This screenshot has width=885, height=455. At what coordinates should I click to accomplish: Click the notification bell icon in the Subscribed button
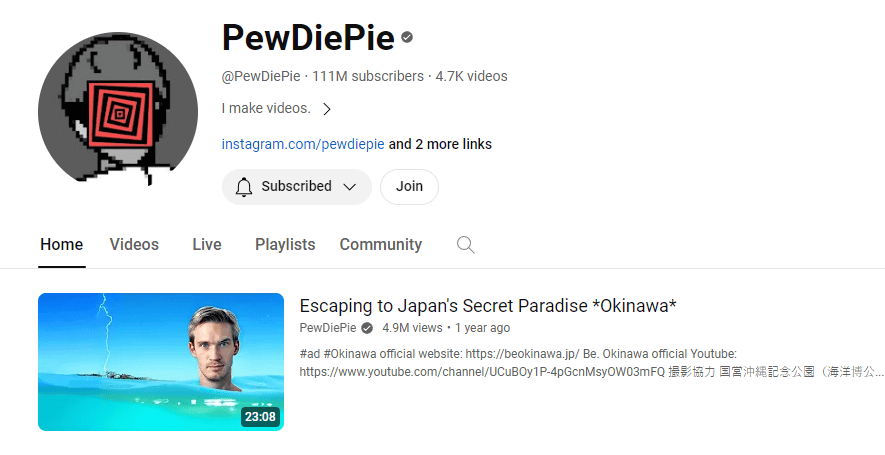(x=244, y=187)
